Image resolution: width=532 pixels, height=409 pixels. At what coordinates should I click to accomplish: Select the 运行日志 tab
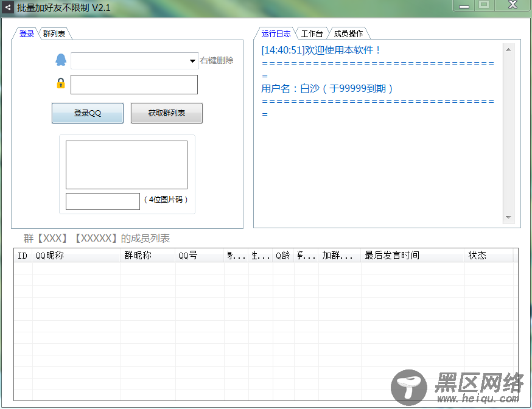[x=276, y=33]
